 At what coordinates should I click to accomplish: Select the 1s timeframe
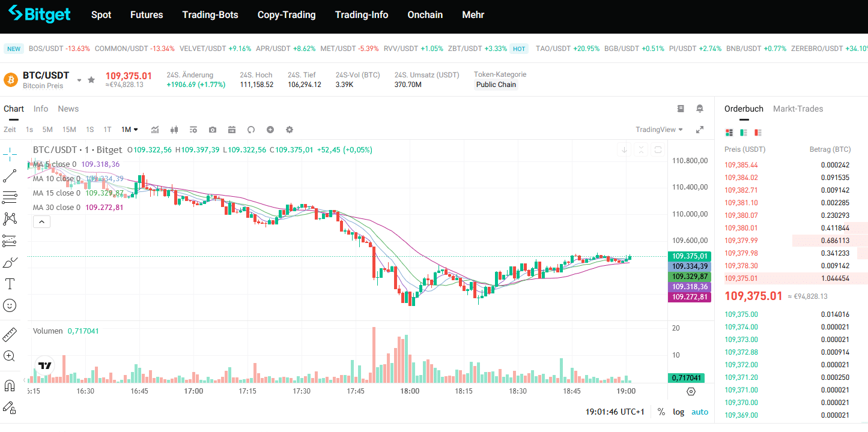(x=29, y=130)
